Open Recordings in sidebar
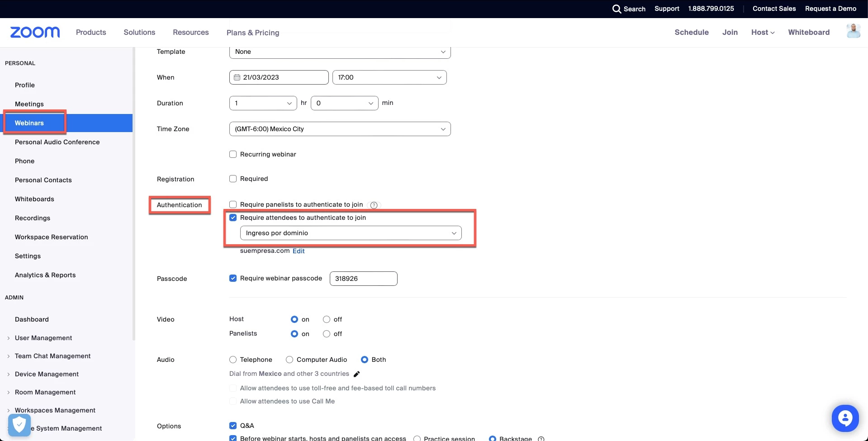This screenshot has height=441, width=868. 33,218
